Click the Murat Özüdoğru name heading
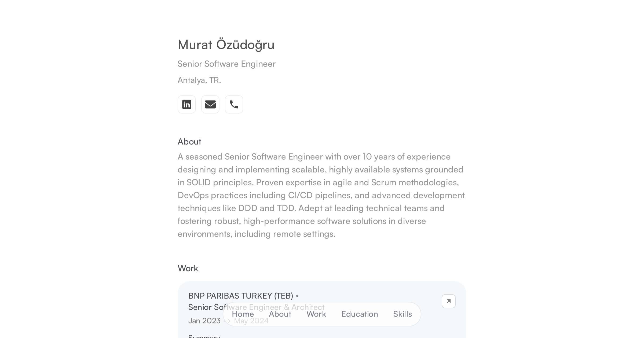 tap(226, 45)
